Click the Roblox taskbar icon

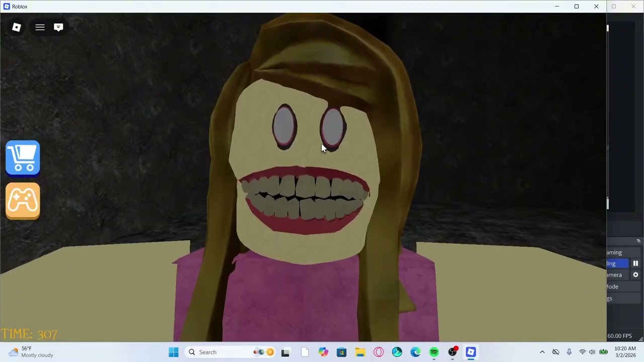pos(471,352)
